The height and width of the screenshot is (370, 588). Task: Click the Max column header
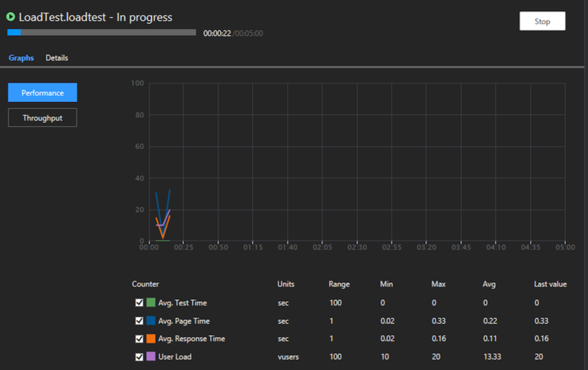coord(438,284)
